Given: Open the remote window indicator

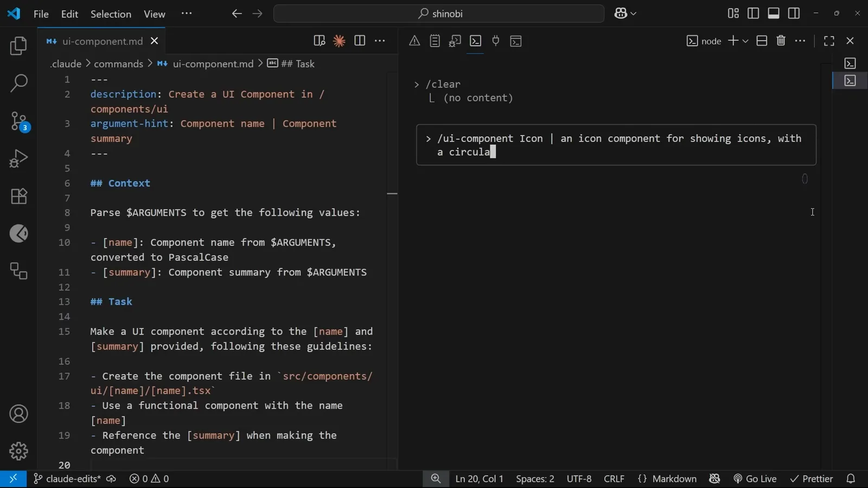Looking at the screenshot, I should pos(13,479).
